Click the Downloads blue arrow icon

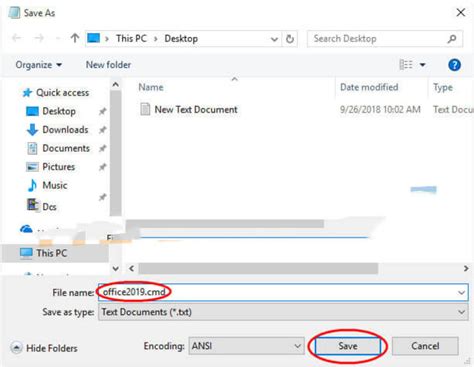[x=32, y=130]
